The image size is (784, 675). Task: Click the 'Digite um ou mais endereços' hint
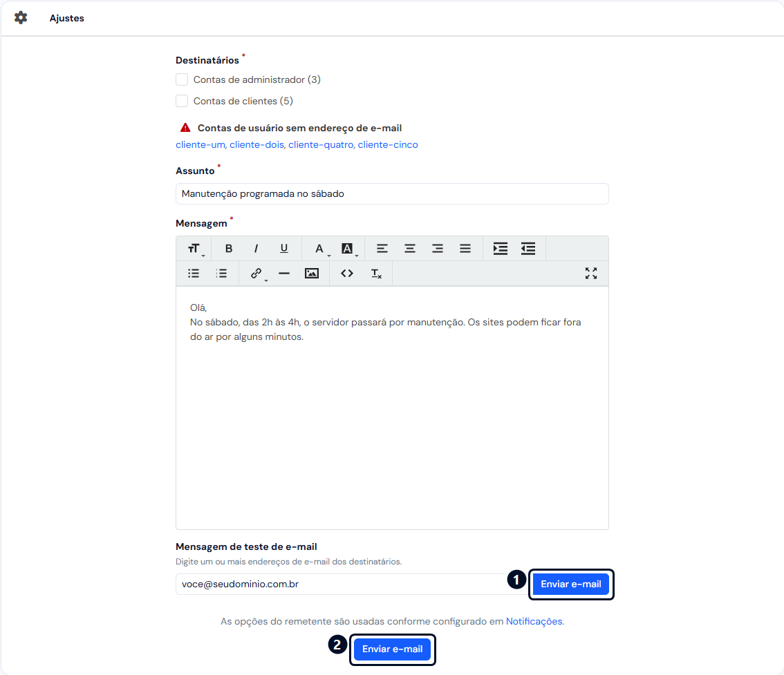pos(288,562)
